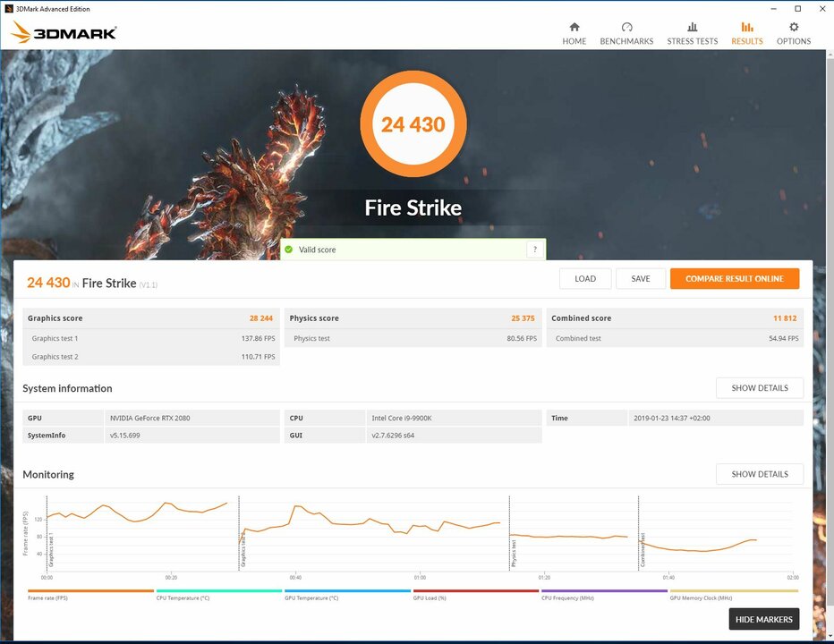Click Compare Result Online
The width and height of the screenshot is (834, 644).
click(735, 279)
